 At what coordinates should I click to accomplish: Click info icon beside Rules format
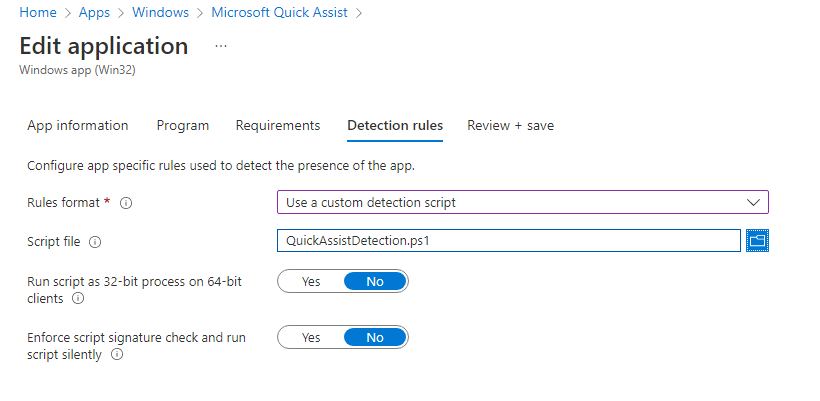coord(126,203)
